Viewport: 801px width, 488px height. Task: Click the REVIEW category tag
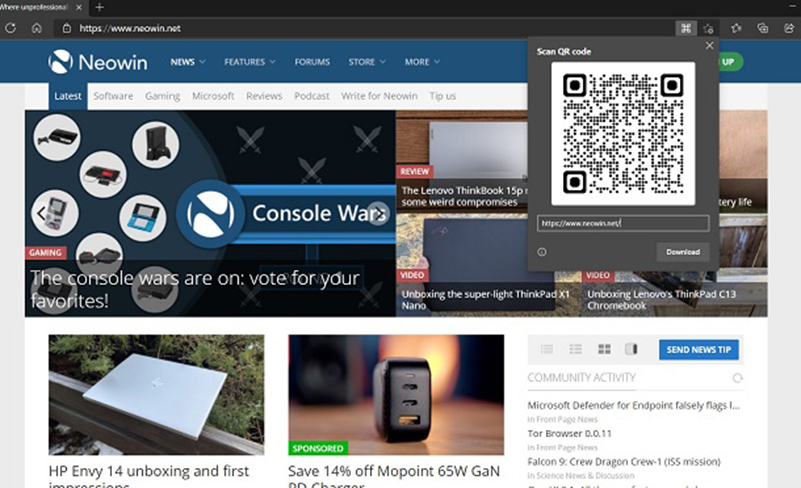pyautogui.click(x=414, y=171)
